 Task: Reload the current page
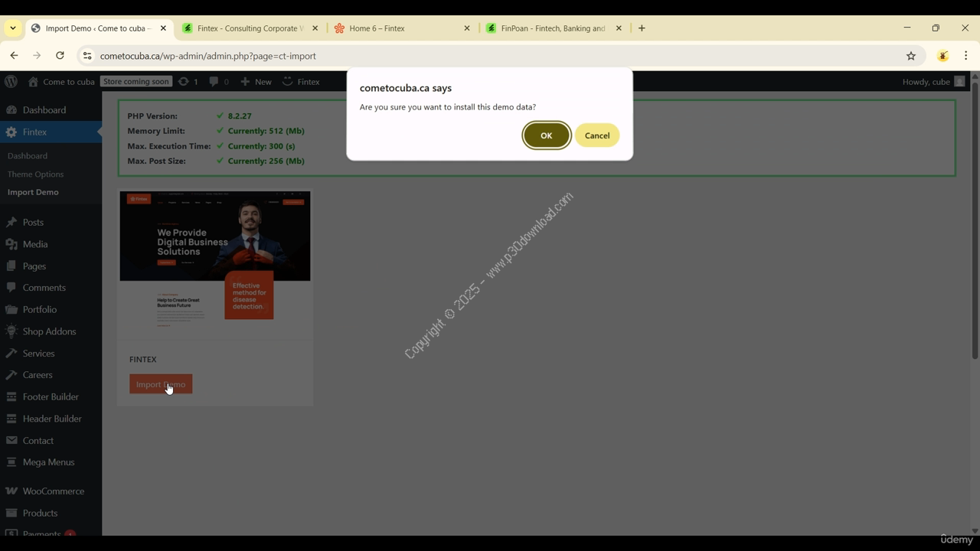click(x=60, y=56)
